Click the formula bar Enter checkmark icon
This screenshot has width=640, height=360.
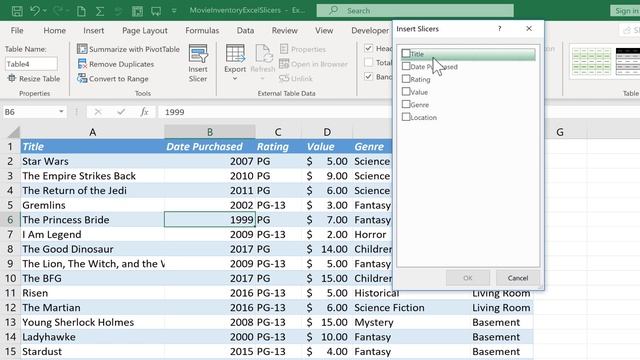[x=121, y=112]
